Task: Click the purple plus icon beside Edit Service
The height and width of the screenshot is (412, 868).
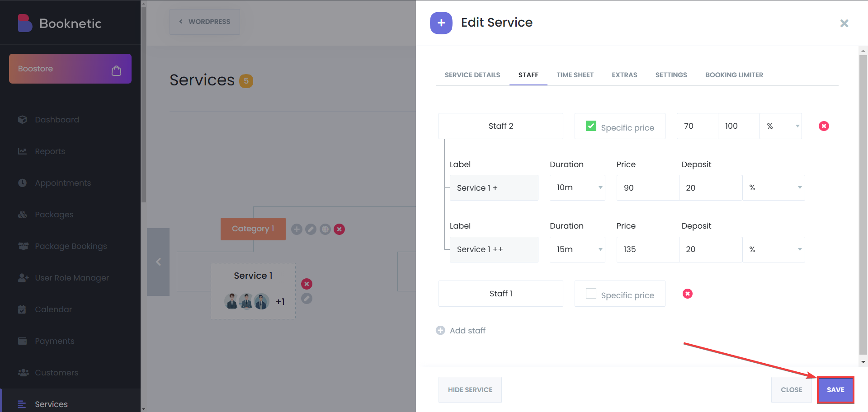Action: pyautogui.click(x=441, y=23)
